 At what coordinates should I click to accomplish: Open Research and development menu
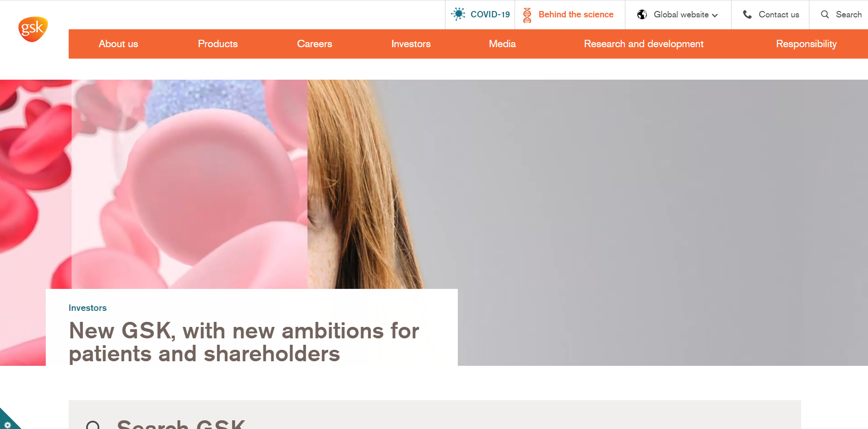tap(644, 44)
